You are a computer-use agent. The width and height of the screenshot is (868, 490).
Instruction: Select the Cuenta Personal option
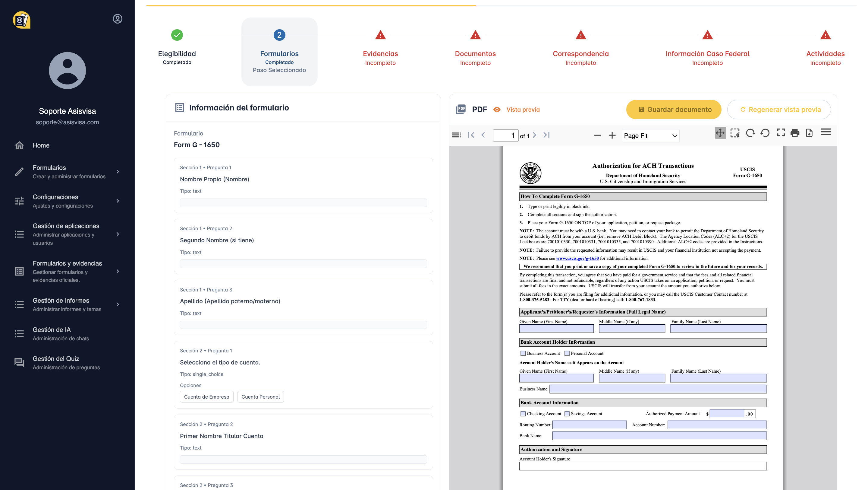coord(260,397)
